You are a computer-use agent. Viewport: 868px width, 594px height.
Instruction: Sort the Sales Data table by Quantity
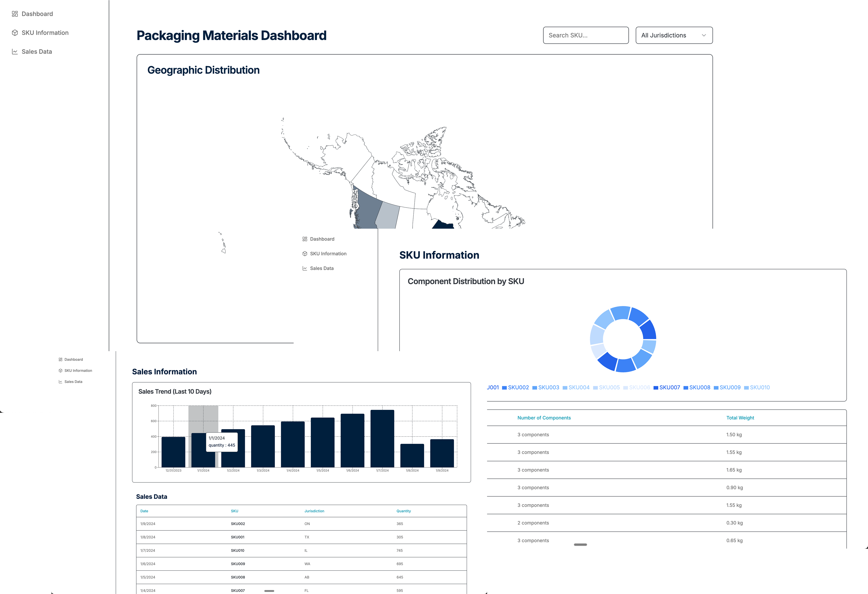tap(403, 511)
